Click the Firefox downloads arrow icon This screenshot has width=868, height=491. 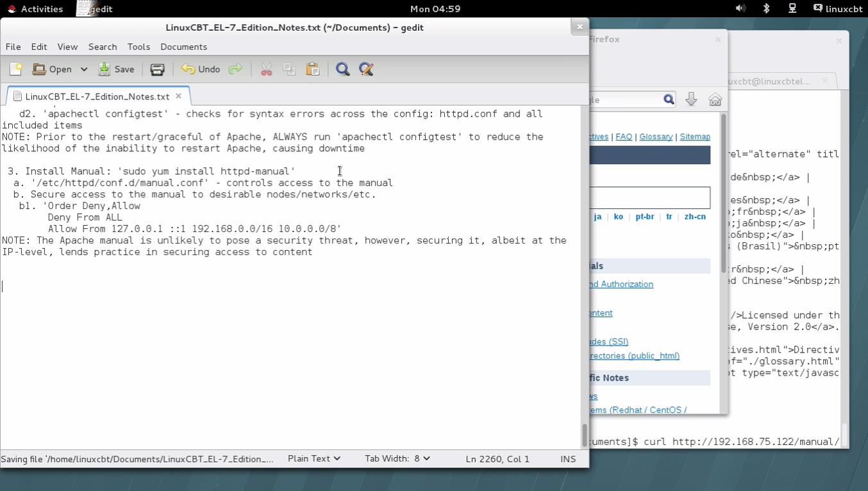[691, 99]
